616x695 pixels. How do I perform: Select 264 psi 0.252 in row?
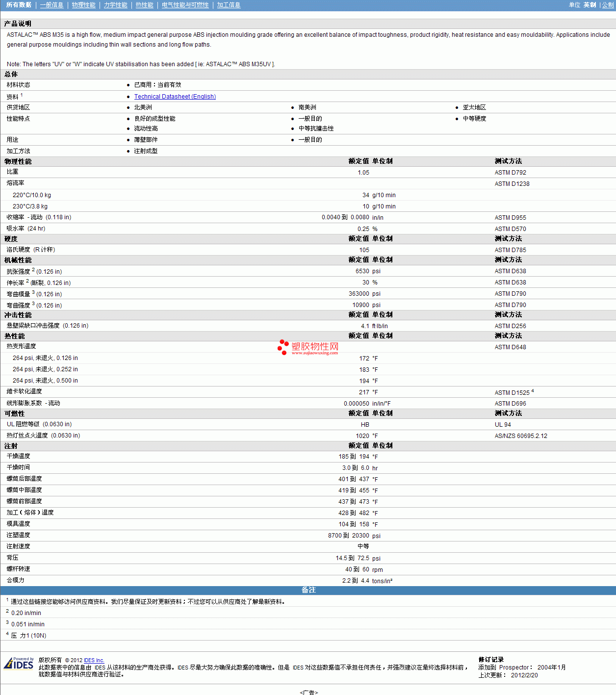coord(308,370)
